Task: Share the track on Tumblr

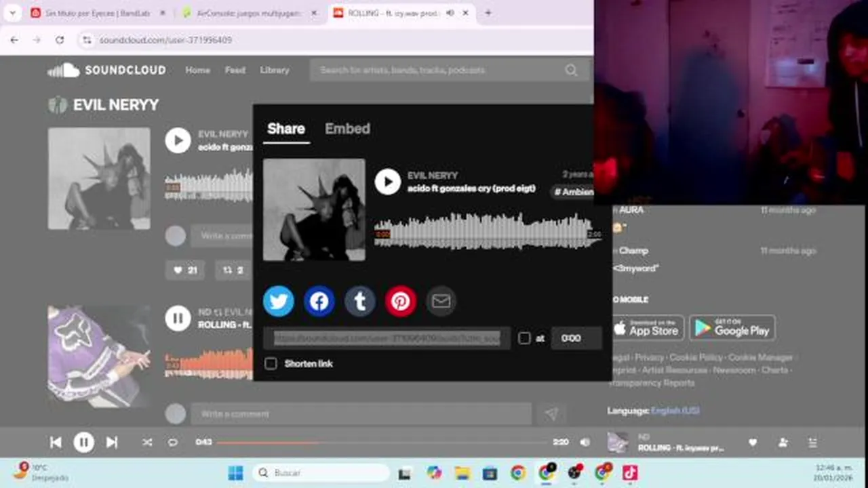Action: coord(360,301)
